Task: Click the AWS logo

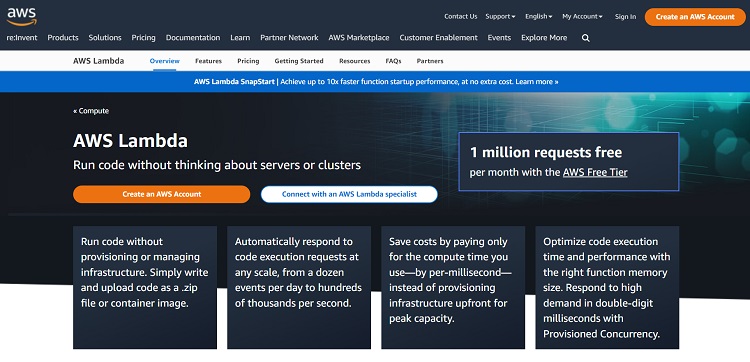Action: pyautogui.click(x=22, y=17)
